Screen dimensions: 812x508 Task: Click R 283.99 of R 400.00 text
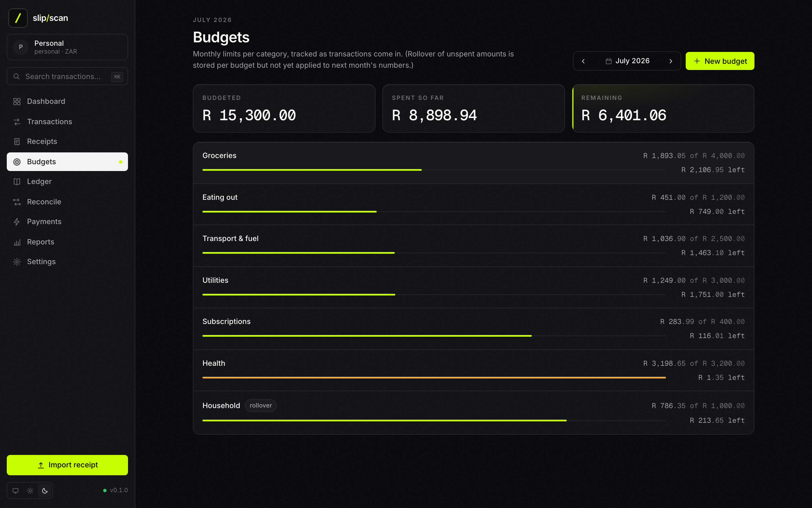point(702,322)
